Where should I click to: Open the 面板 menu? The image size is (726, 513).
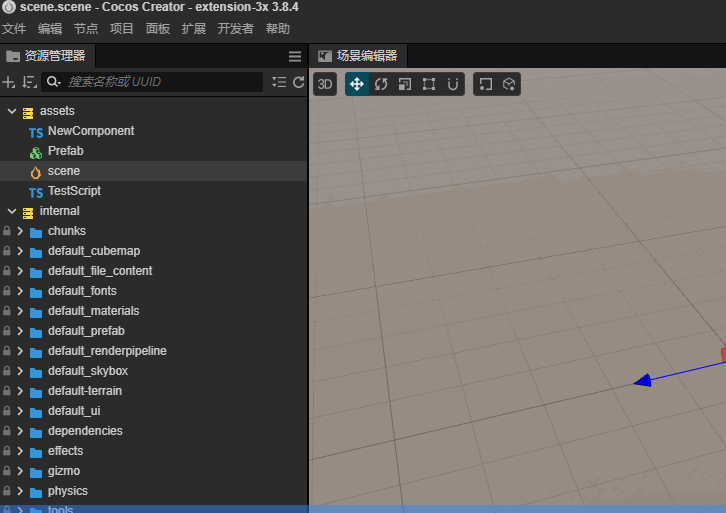[x=158, y=29]
